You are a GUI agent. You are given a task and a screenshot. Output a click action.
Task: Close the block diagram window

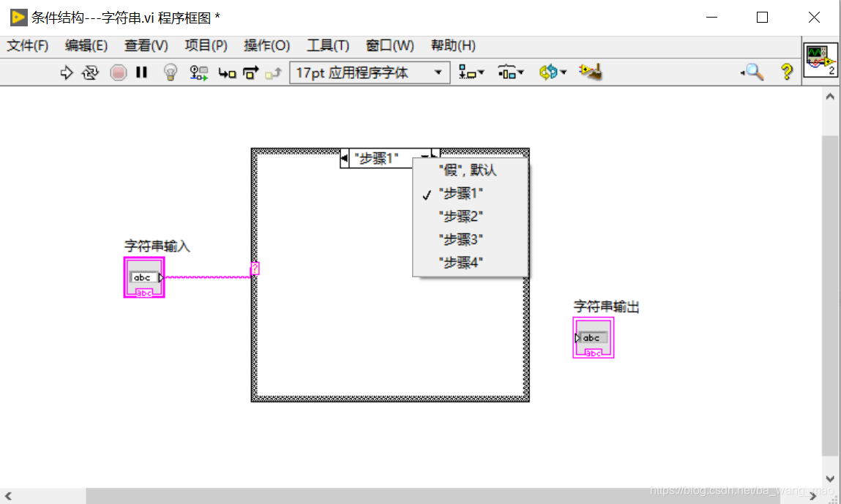coord(814,18)
